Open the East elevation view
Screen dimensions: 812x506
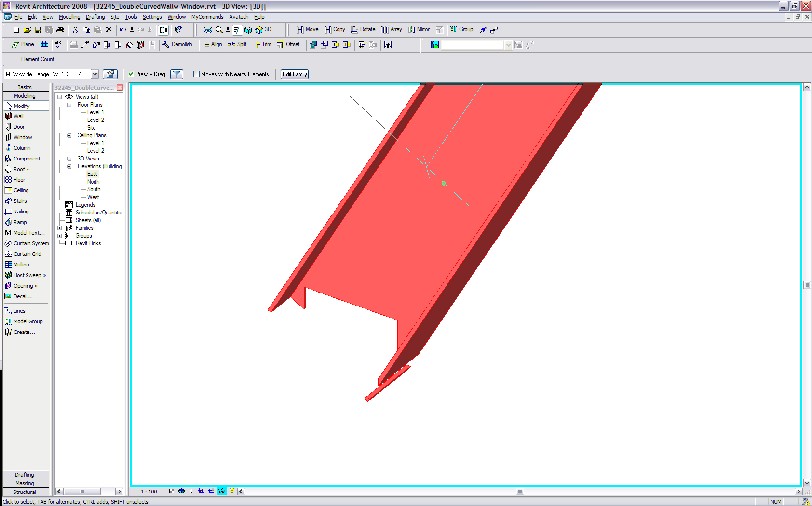[92, 174]
